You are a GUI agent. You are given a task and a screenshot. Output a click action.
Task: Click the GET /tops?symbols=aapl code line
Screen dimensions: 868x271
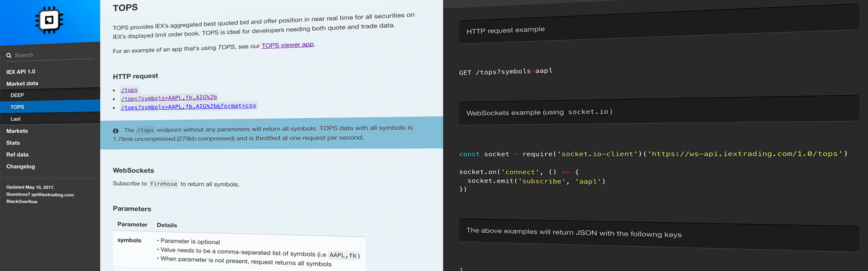coord(506,71)
